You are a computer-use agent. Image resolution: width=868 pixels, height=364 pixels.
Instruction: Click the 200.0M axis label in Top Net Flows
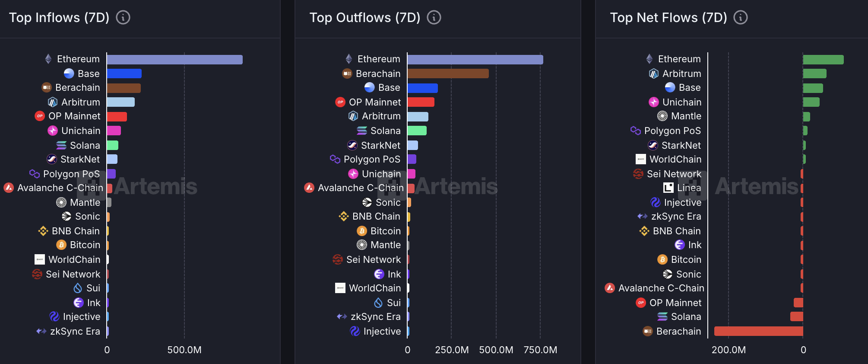point(729,350)
